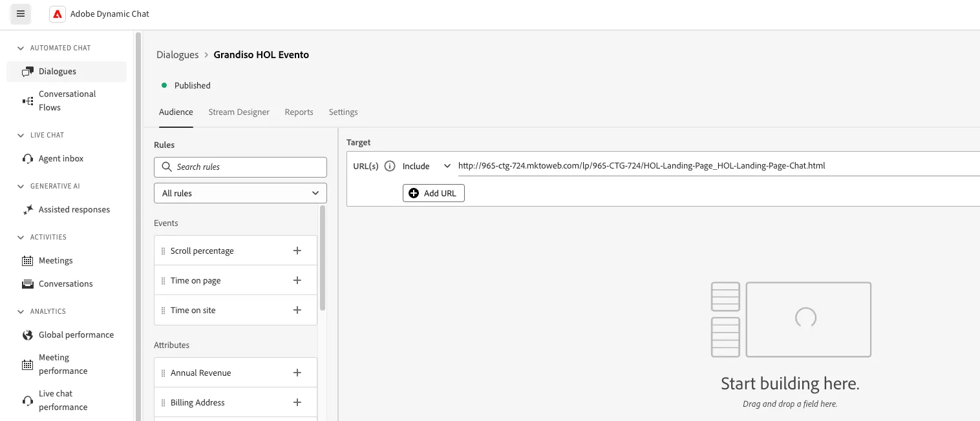
Task: Click the left sidebar scrollbar
Action: point(138,226)
